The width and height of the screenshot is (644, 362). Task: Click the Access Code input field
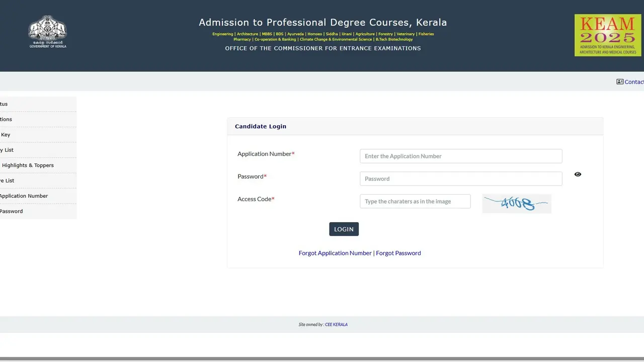click(415, 201)
